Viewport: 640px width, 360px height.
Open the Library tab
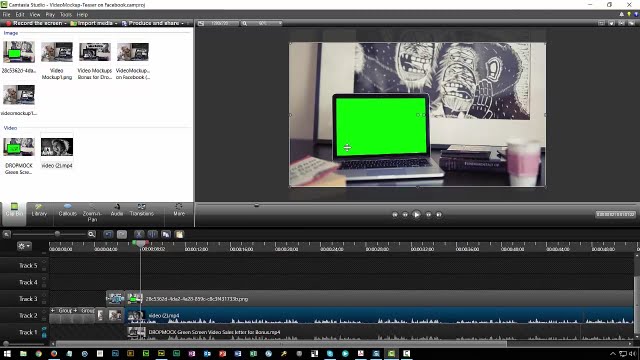pos(39,210)
